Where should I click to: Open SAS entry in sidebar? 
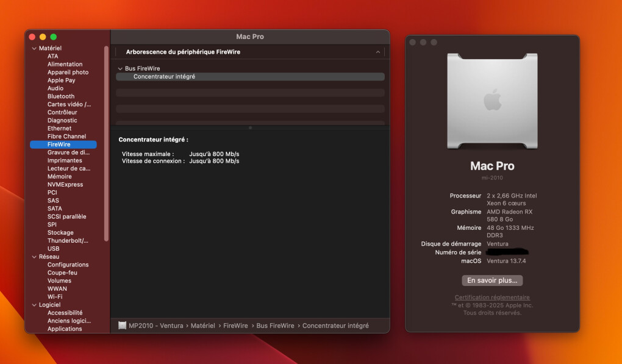53,201
